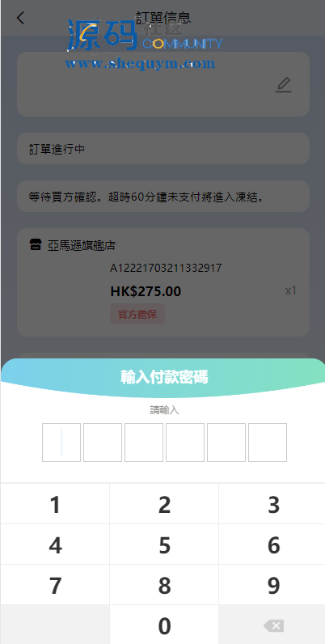325x644 pixels.
Task: Tap number 2 on the keypad
Action: 164,505
